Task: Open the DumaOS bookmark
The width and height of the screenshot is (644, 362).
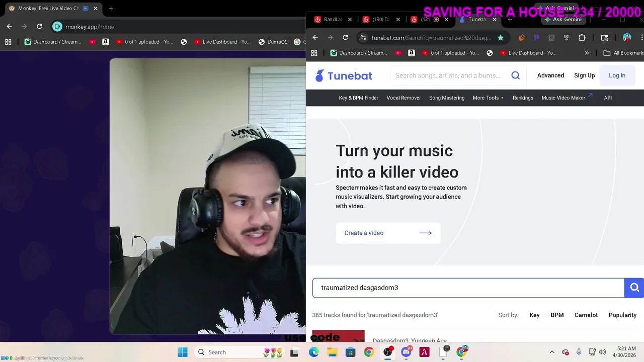Action: (273, 42)
